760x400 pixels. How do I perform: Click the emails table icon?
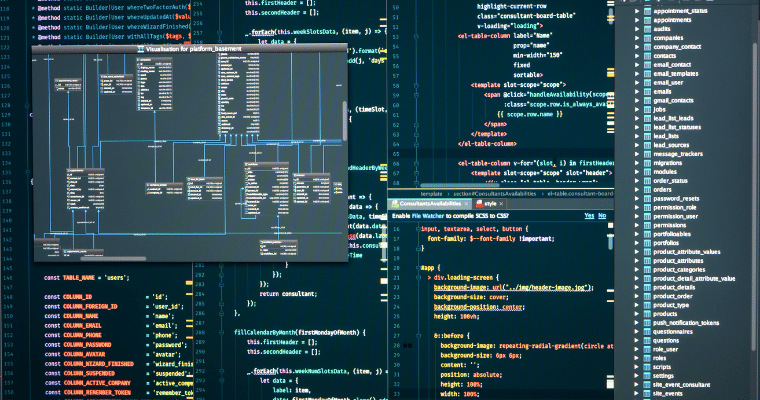(x=647, y=91)
